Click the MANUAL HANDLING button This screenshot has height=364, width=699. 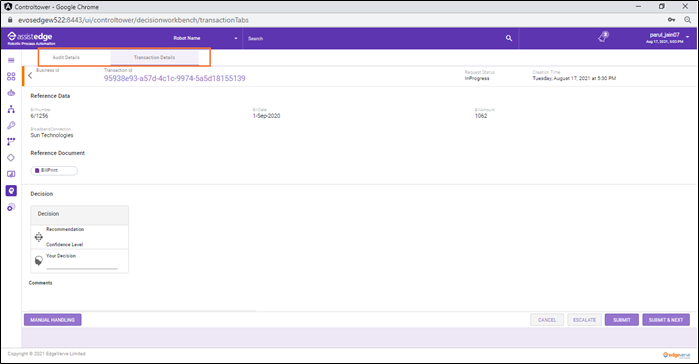[53, 320]
